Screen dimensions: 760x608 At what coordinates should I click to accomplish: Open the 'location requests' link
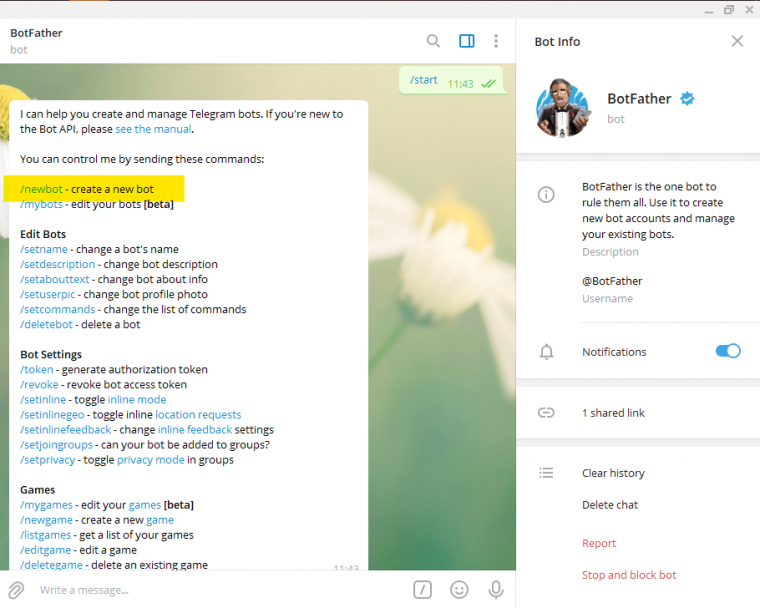[198, 415]
